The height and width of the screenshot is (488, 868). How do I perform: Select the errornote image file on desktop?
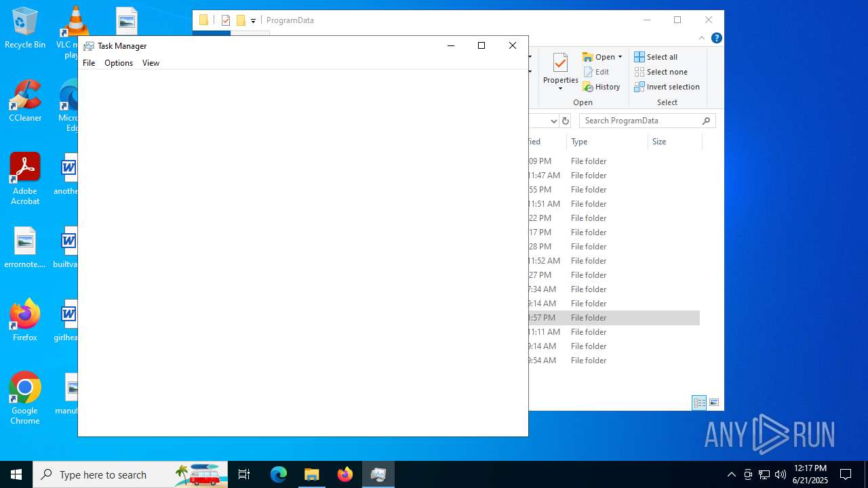pyautogui.click(x=25, y=247)
